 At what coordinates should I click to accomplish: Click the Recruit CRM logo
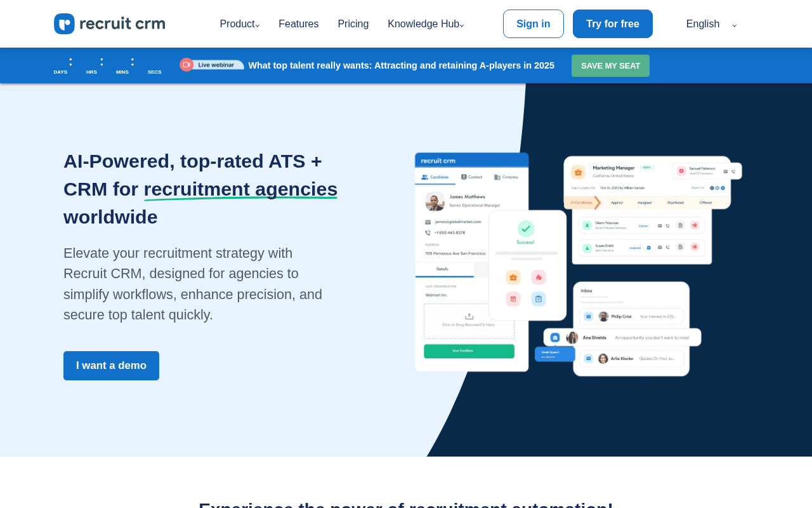tap(108, 23)
